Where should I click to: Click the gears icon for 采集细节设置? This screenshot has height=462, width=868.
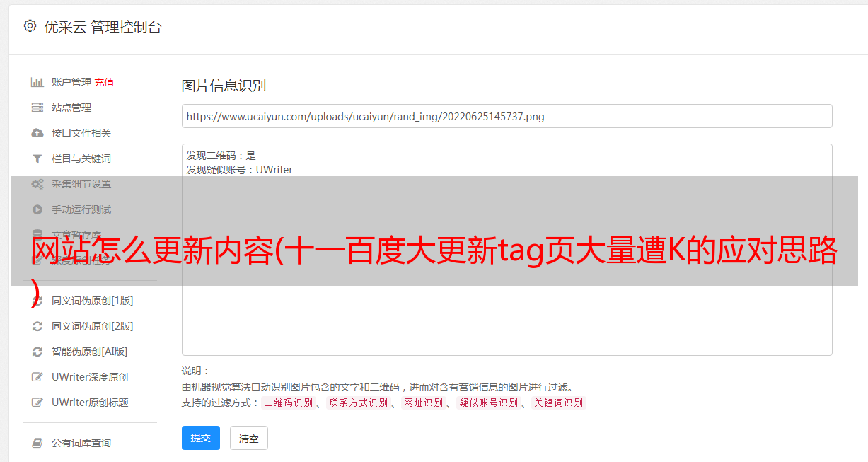pos(37,184)
